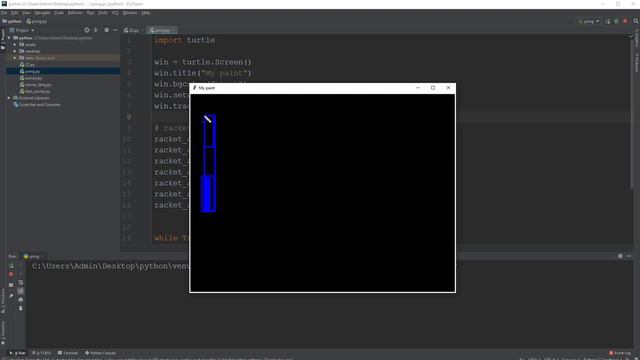
Task: Hide the Project panel with minus icon
Action: click(x=115, y=30)
